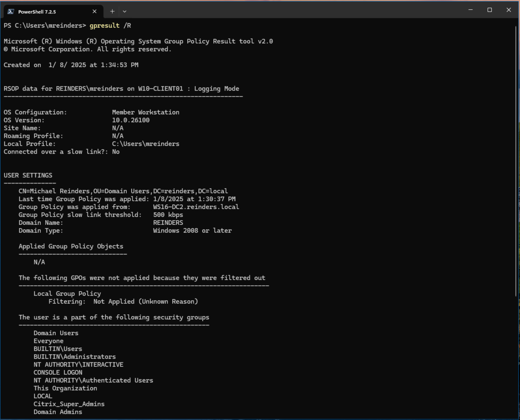520x420 pixels.
Task: Select the PowerShell 7.2.5 tab
Action: 42,12
